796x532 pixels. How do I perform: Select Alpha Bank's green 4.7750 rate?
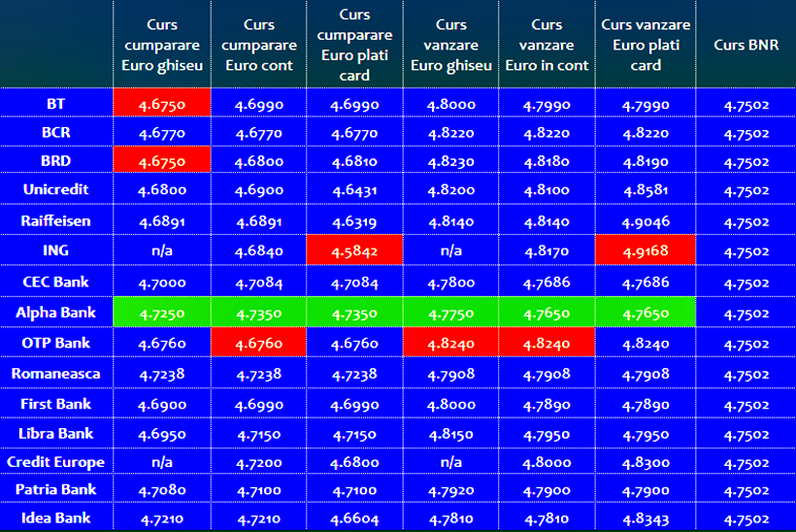pos(450,314)
